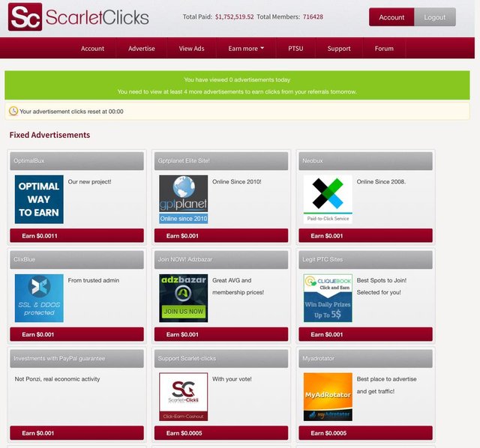
Task: Click 'Your advertisement clicks reset at 00:00' text
Action: 71,112
